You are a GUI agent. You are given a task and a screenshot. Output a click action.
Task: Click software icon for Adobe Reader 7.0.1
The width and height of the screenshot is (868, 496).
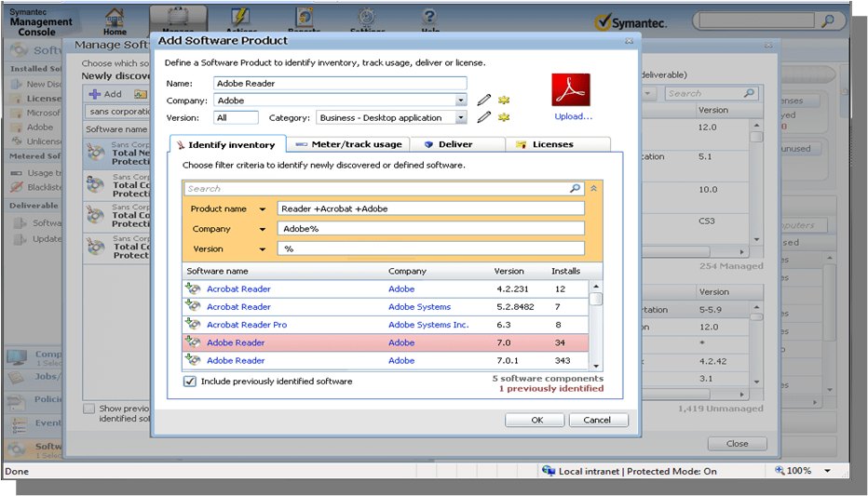click(193, 360)
